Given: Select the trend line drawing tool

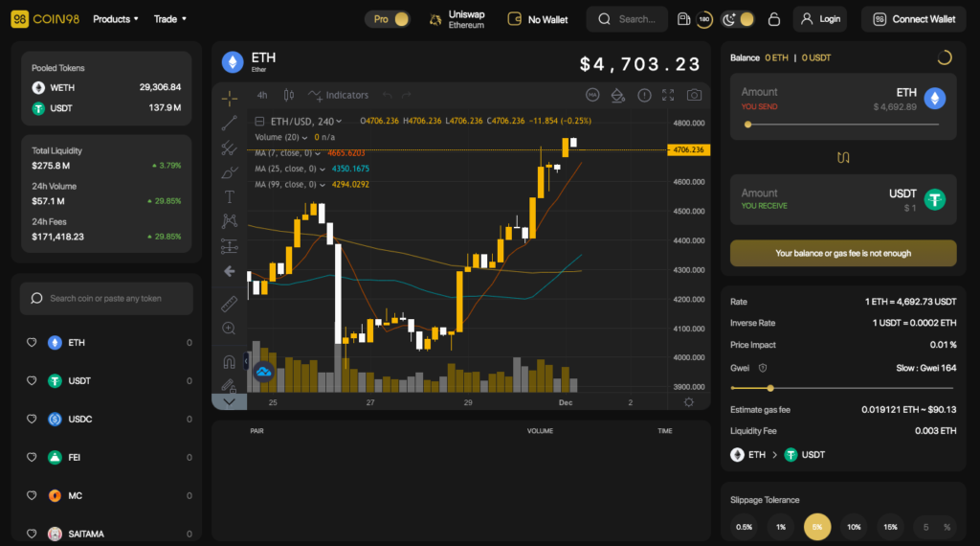Looking at the screenshot, I should pyautogui.click(x=229, y=123).
